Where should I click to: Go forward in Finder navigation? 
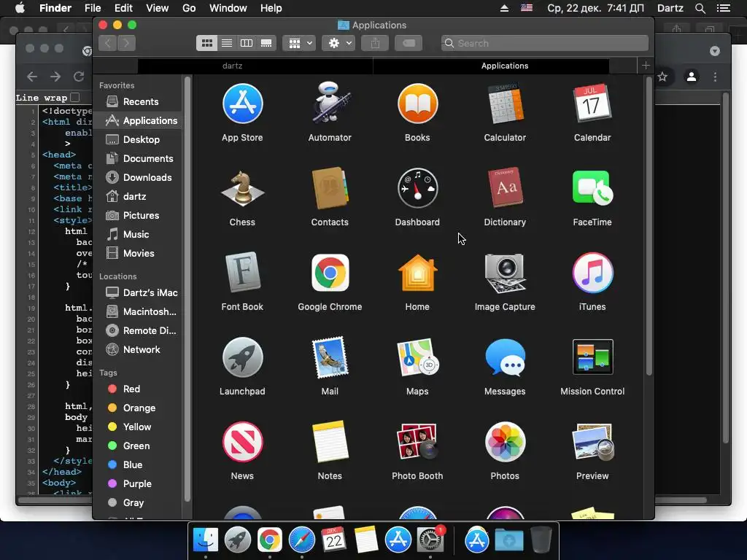click(126, 43)
